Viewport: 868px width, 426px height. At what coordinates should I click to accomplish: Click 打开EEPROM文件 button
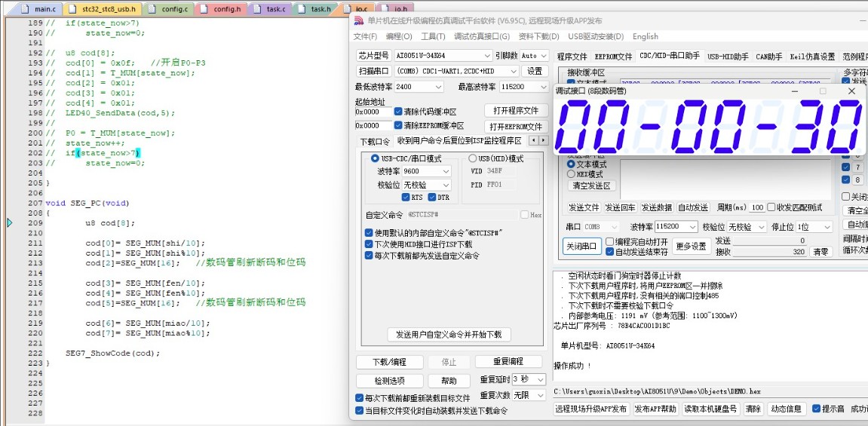click(x=516, y=127)
